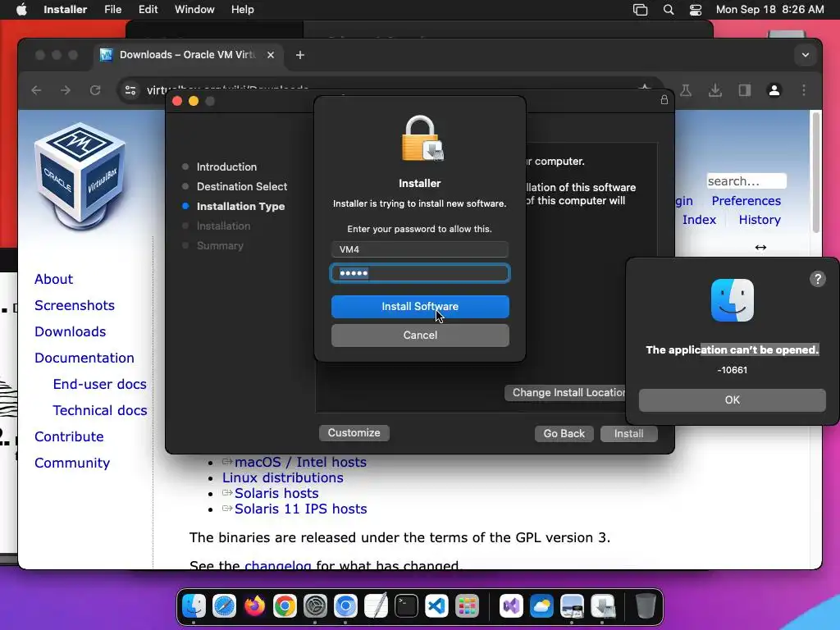Open Launchpad grid icon in dock
The height and width of the screenshot is (630, 840).
pyautogui.click(x=467, y=606)
